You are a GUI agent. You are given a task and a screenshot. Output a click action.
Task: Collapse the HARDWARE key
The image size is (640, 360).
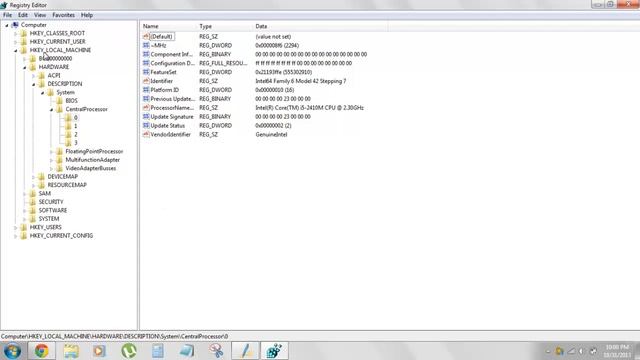pyautogui.click(x=24, y=67)
